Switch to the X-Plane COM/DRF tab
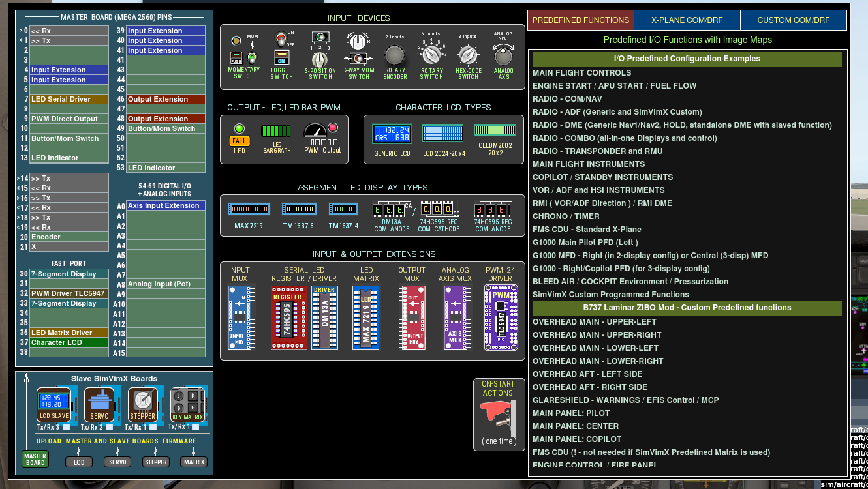Viewport: 868px width, 489px height. tap(687, 20)
